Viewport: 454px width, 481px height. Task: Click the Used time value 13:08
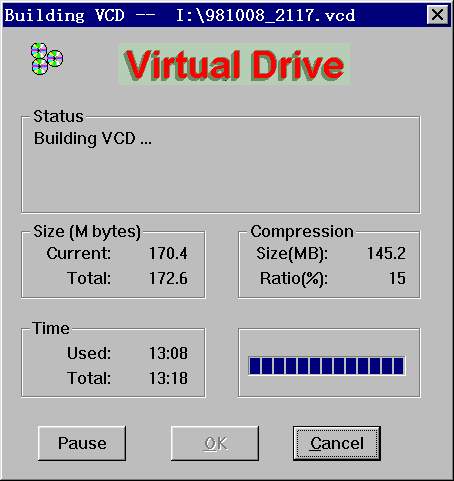click(168, 353)
